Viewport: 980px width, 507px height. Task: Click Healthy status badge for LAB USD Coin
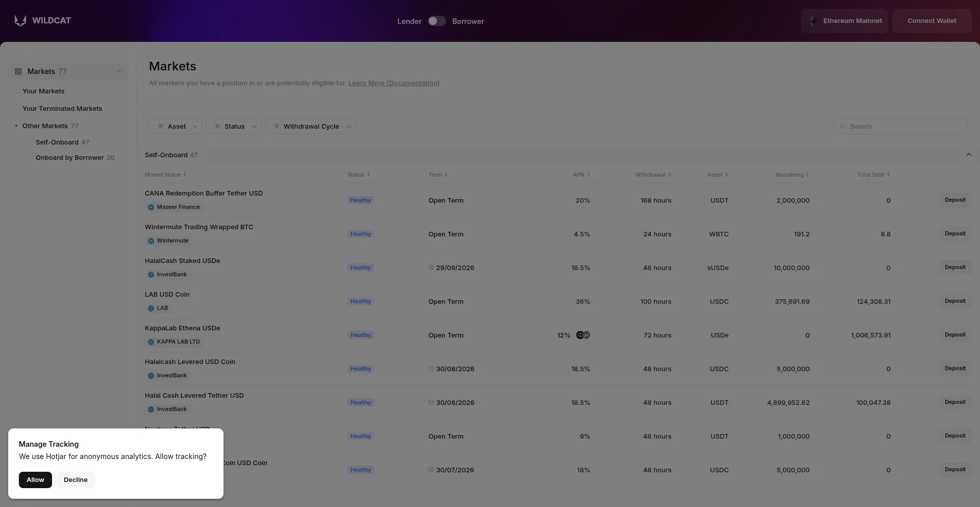coord(360,302)
